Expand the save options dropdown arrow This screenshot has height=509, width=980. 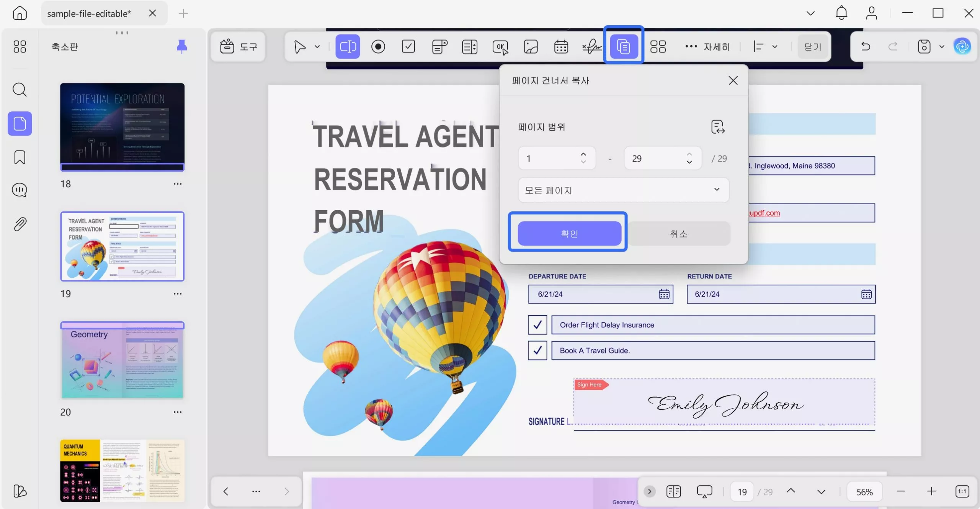point(942,47)
